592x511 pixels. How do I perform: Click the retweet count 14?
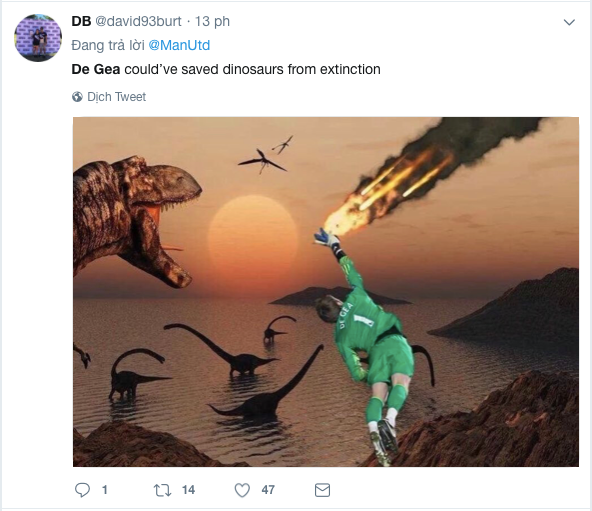click(188, 490)
